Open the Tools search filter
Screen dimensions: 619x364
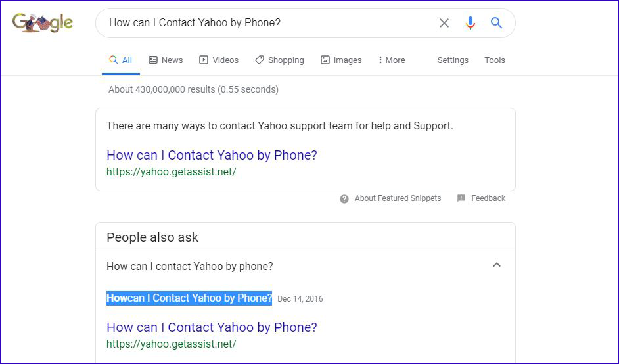[x=495, y=60]
